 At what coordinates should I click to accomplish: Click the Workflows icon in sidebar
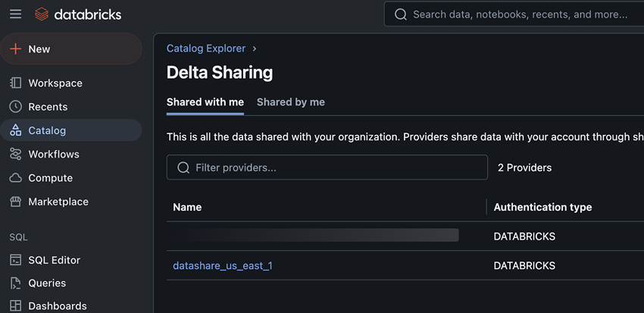(16, 155)
